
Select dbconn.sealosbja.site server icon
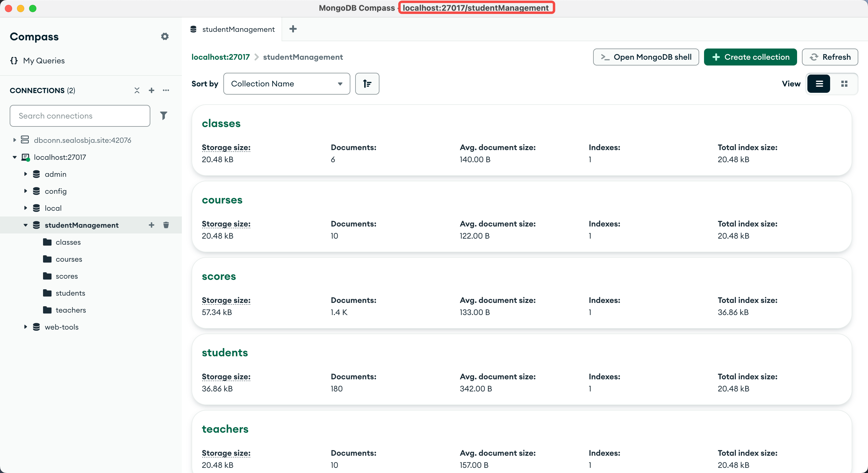[x=25, y=140]
